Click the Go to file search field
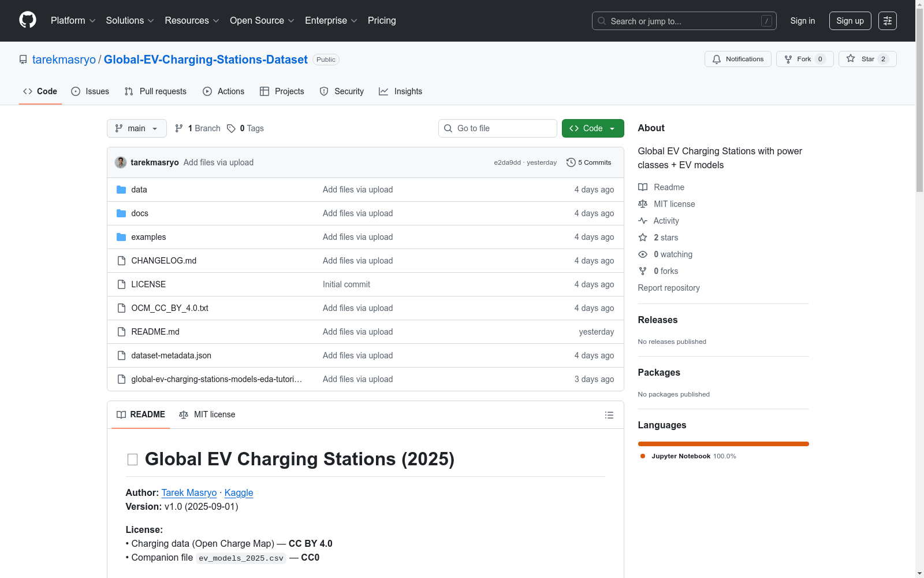The width and height of the screenshot is (924, 578). click(498, 128)
